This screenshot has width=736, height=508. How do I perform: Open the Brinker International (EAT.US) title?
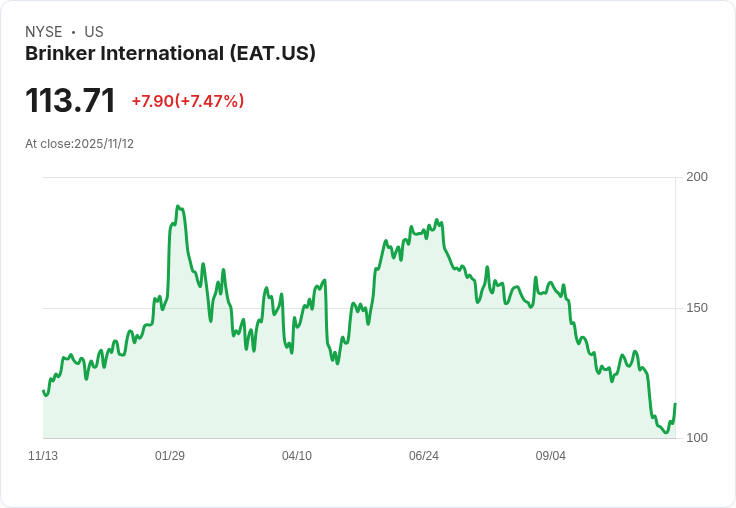[x=170, y=54]
